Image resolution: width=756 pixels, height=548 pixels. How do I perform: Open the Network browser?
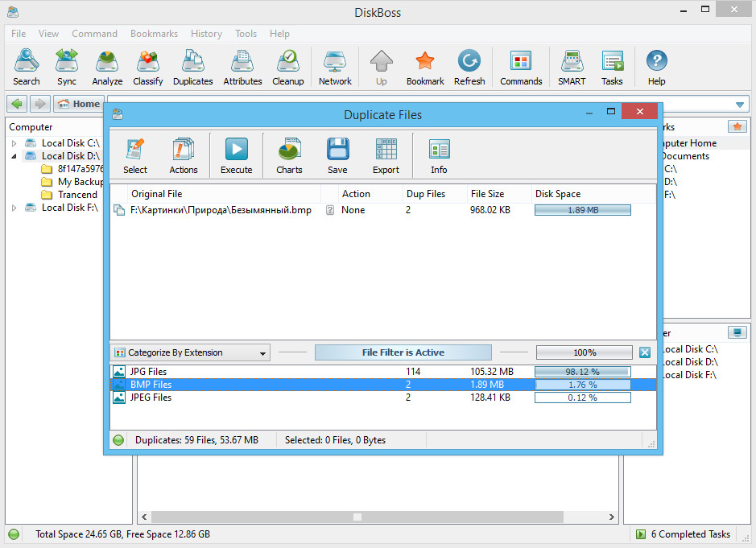pos(335,68)
